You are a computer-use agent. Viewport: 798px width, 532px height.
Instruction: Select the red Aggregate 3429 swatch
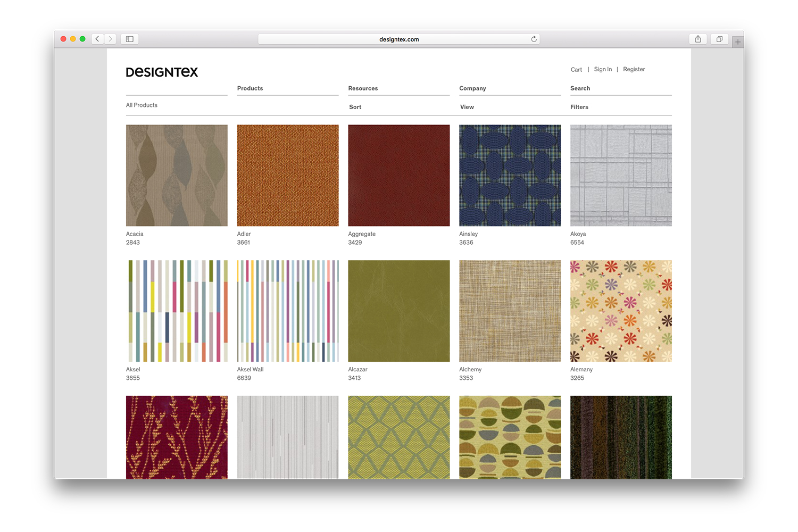398,176
